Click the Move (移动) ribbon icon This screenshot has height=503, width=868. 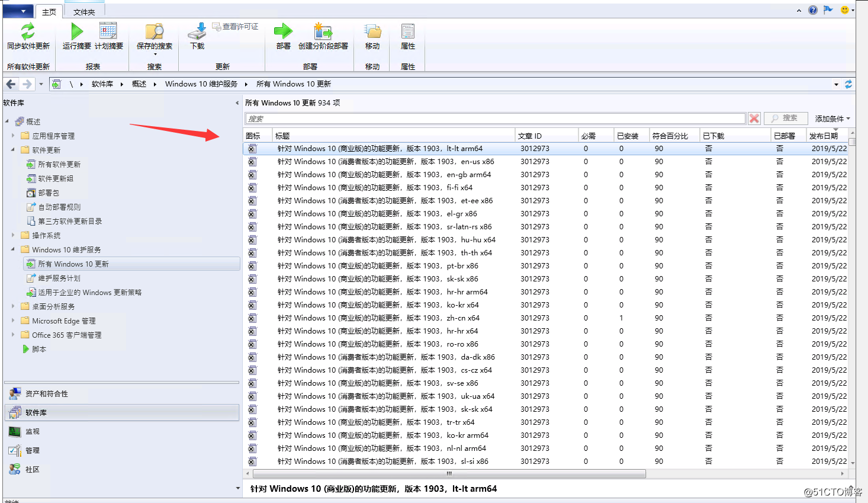coord(372,31)
